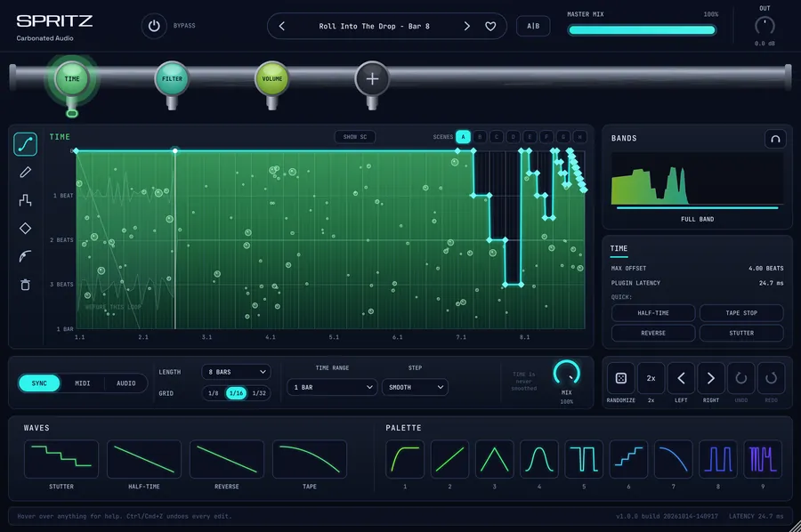This screenshot has height=532, width=801.
Task: Set grid to 1/32
Action: click(259, 393)
